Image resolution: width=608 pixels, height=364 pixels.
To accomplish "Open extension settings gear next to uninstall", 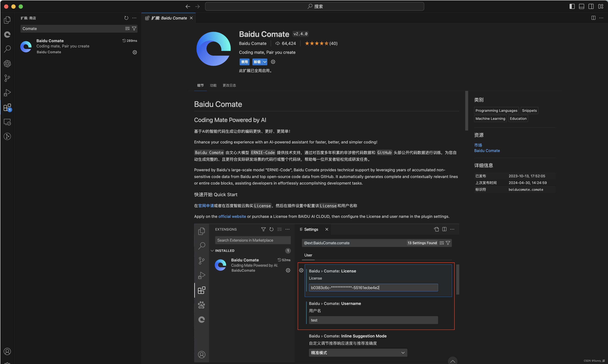I will tap(273, 62).
